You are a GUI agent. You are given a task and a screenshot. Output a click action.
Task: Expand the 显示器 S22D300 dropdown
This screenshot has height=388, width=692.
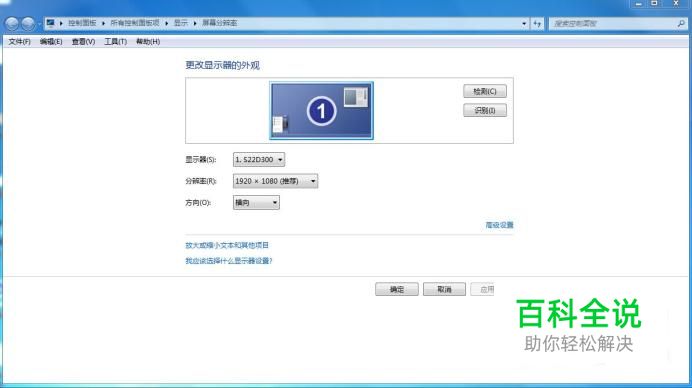[259, 159]
